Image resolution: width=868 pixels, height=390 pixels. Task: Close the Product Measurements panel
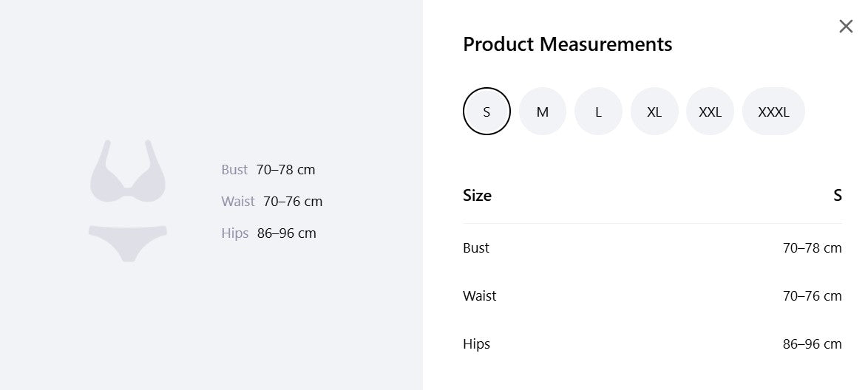pos(845,26)
